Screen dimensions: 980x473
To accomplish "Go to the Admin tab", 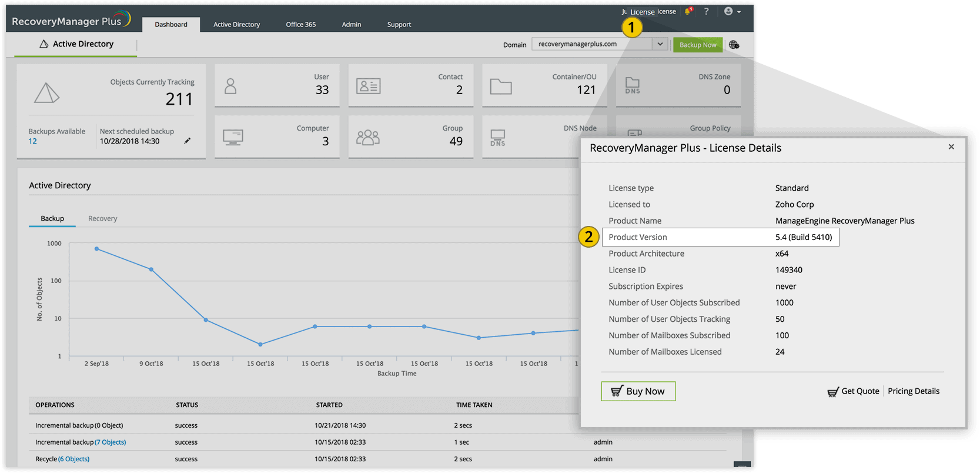I will tap(352, 24).
